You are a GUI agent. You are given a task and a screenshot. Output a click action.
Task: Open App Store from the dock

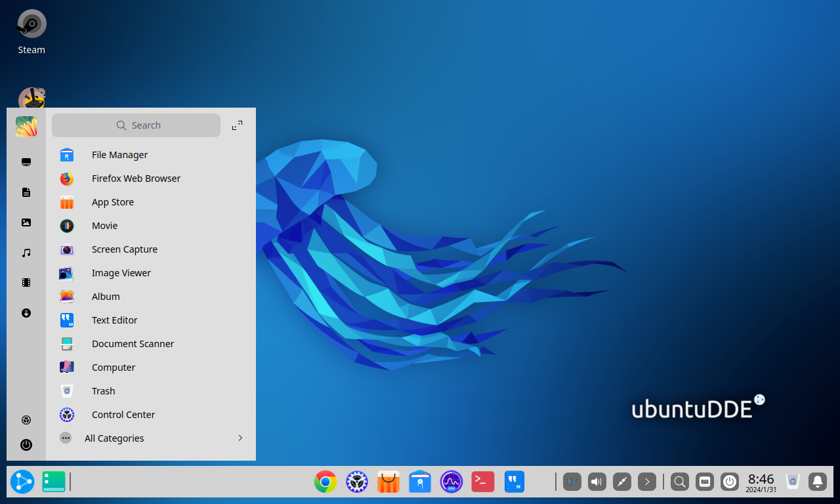point(388,482)
